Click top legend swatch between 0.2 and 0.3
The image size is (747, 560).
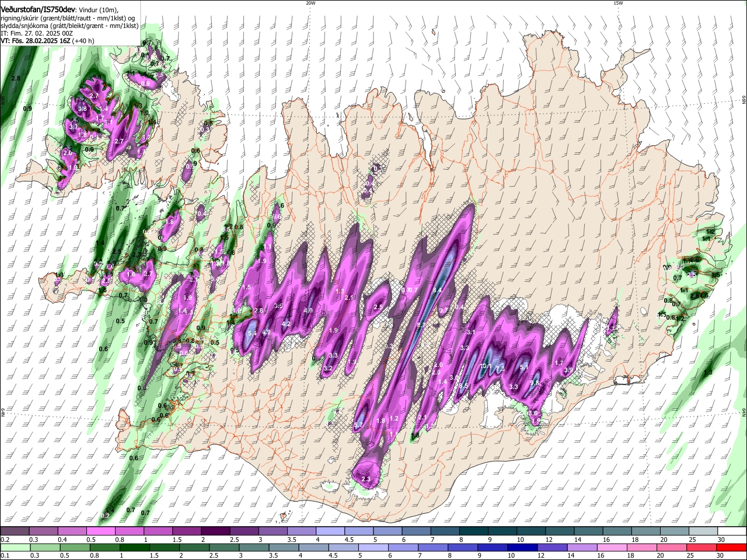pos(15,531)
